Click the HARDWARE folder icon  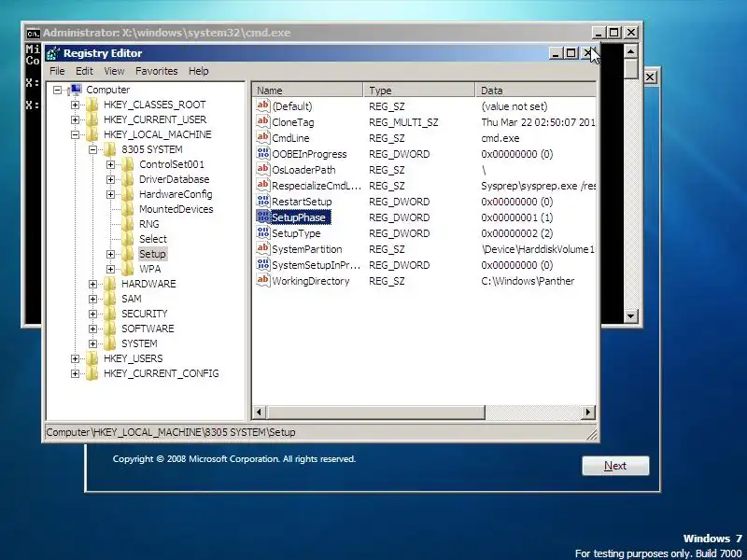110,284
